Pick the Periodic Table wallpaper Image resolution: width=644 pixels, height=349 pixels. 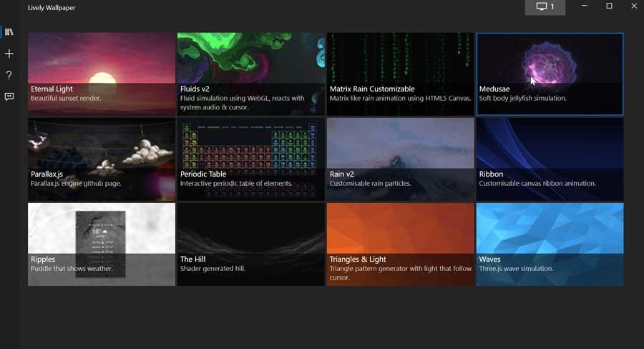tap(251, 159)
